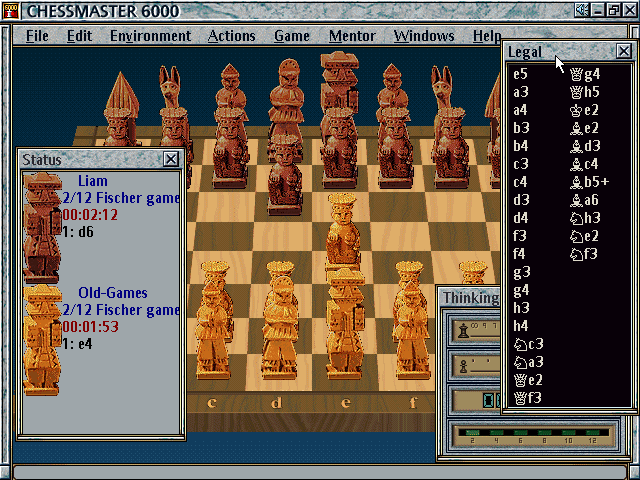Choose pawn move a4 in Legal list
This screenshot has width=640, height=480.
520,110
